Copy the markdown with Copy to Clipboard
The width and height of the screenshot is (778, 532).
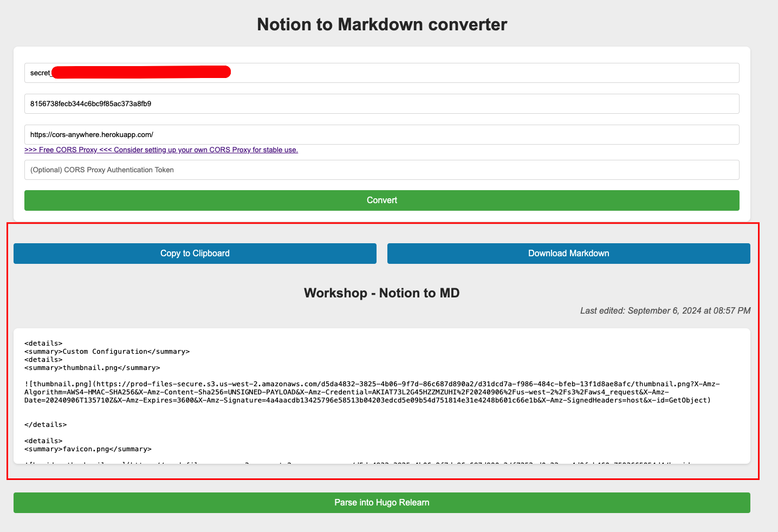pos(194,254)
